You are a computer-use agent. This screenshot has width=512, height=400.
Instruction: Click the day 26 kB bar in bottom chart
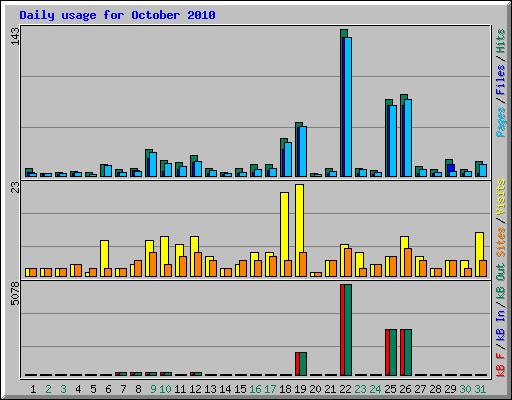point(406,352)
